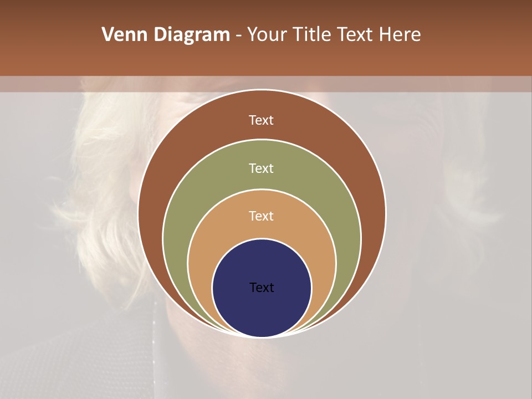
Task: Click the dash between "Diagram" and "Your"
Action: coord(238,36)
